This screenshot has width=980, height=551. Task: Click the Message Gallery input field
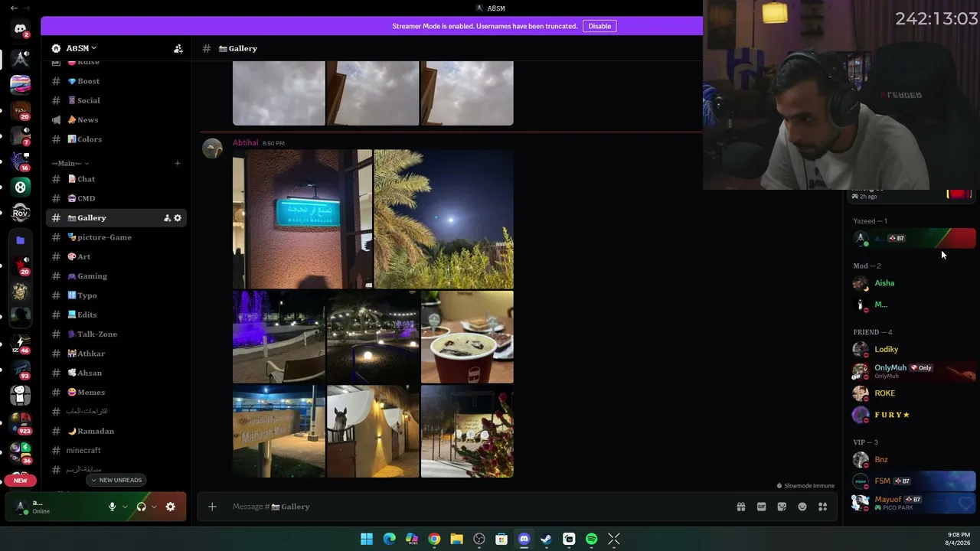coord(479,507)
